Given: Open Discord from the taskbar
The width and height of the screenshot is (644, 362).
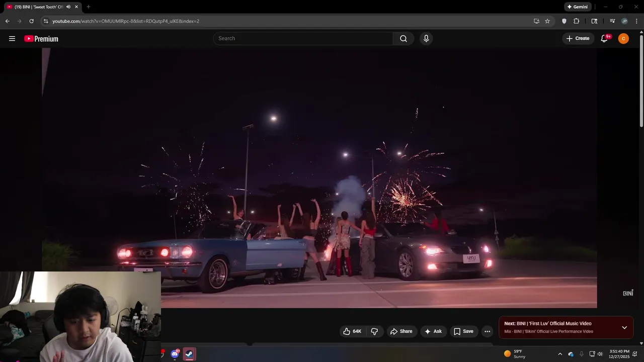Looking at the screenshot, I should [175, 354].
